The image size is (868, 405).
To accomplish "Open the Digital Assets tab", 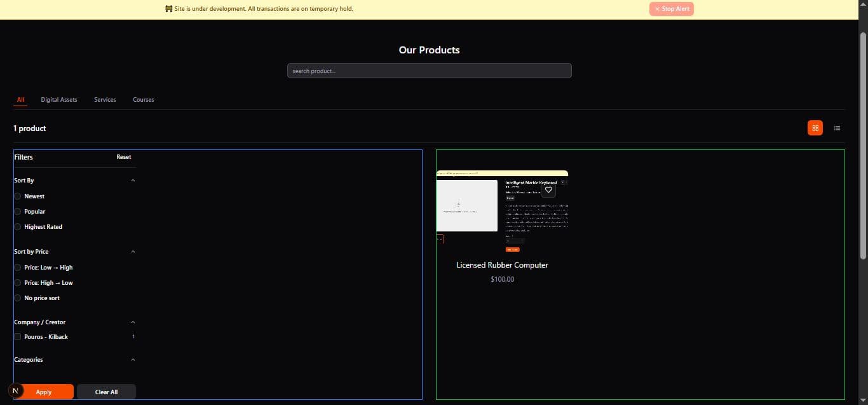I will click(59, 100).
